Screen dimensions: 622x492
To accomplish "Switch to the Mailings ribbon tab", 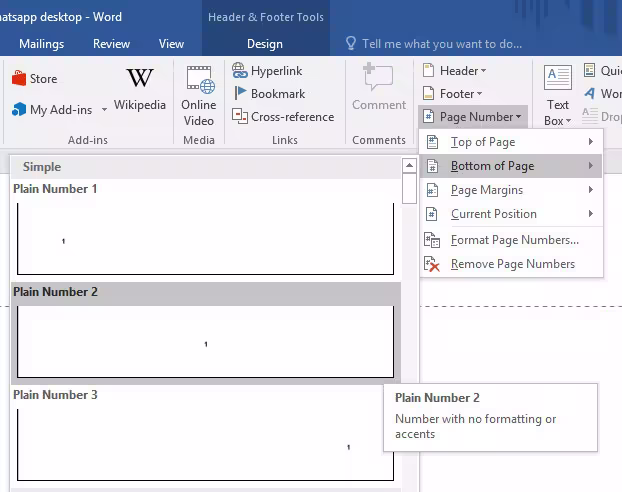I will click(x=41, y=44).
